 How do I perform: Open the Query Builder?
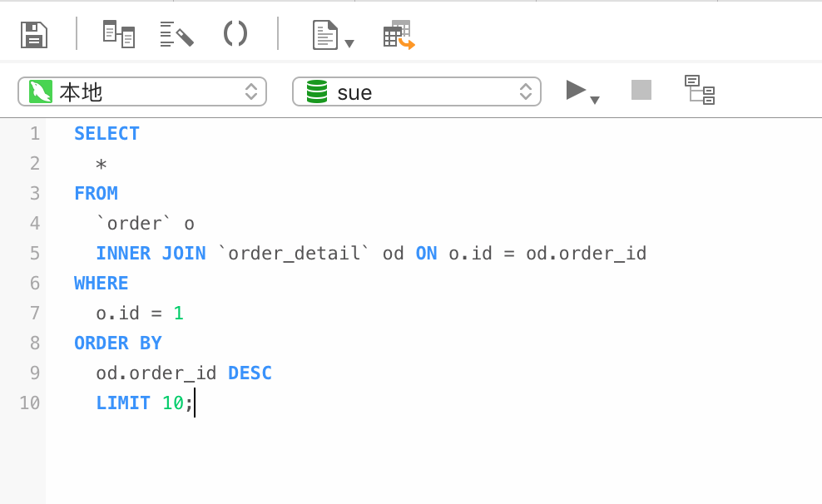[x=118, y=33]
